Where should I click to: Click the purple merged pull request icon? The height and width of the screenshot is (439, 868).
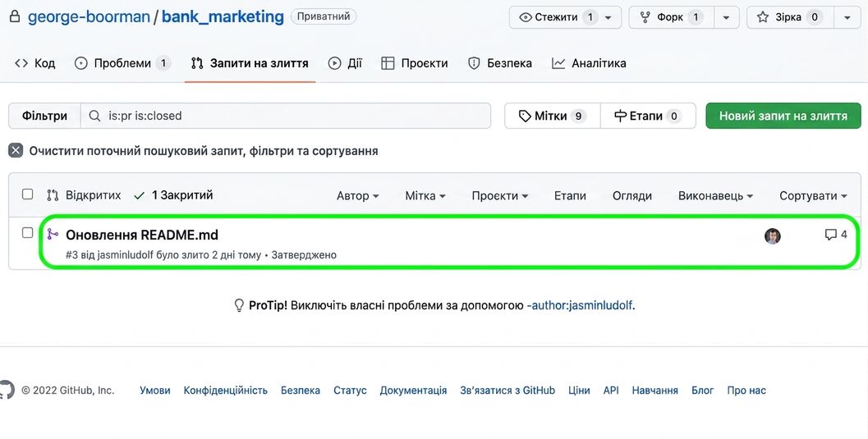(53, 235)
